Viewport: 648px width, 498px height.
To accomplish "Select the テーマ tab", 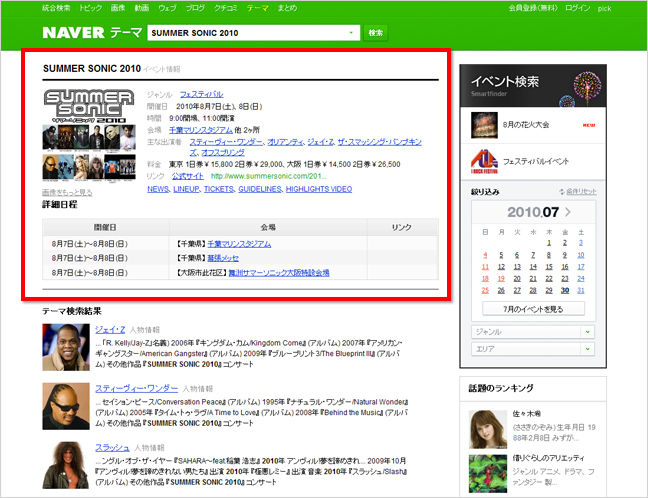I will [257, 8].
